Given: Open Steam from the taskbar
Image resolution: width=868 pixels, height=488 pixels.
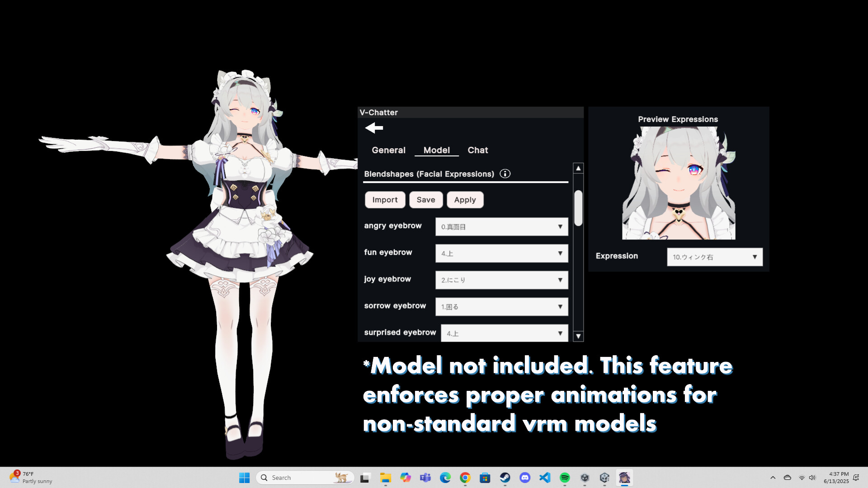Looking at the screenshot, I should [505, 478].
